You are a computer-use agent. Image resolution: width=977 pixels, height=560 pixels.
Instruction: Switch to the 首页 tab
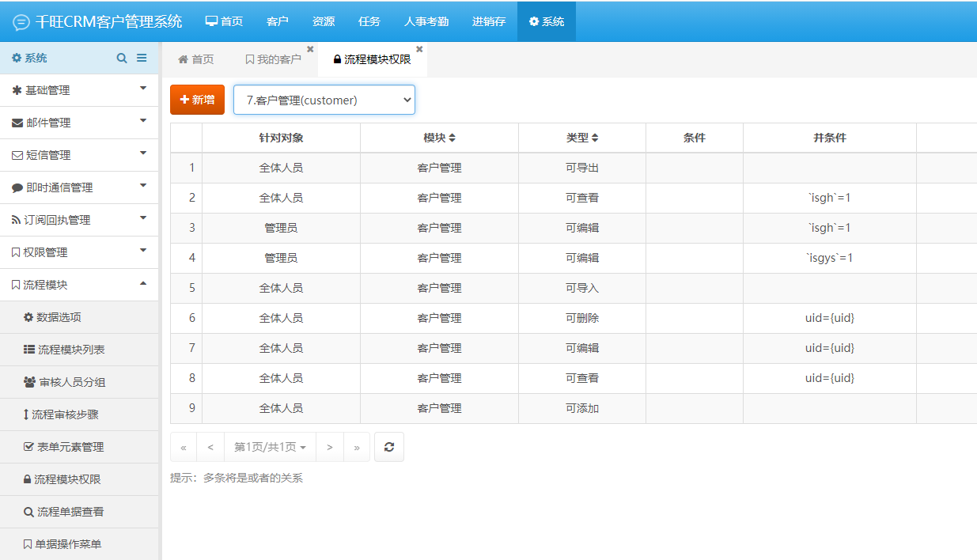(x=196, y=59)
